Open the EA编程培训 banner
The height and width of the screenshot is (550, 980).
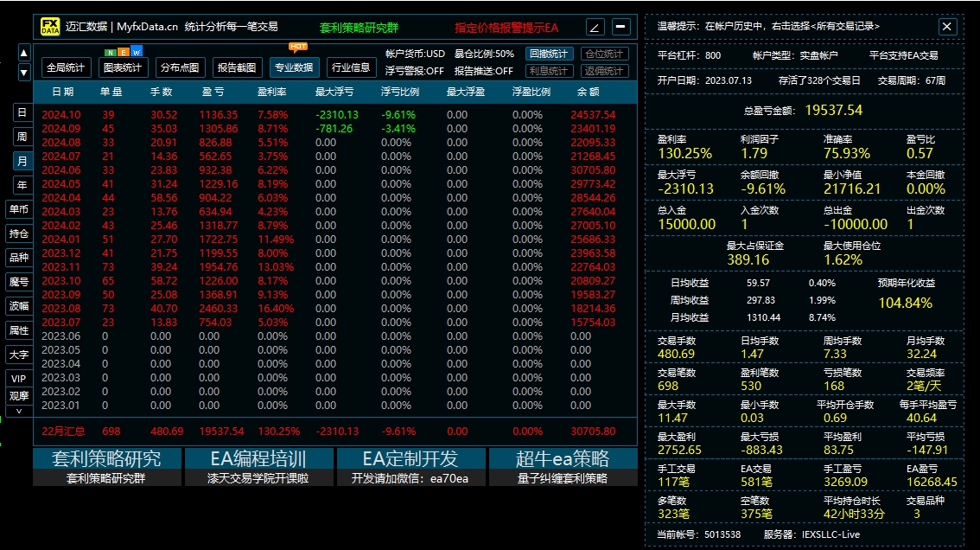pos(258,467)
